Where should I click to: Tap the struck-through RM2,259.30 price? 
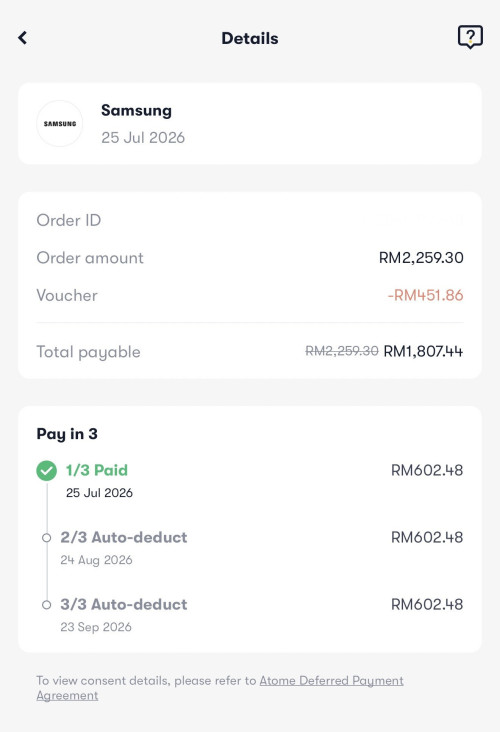pyautogui.click(x=342, y=351)
